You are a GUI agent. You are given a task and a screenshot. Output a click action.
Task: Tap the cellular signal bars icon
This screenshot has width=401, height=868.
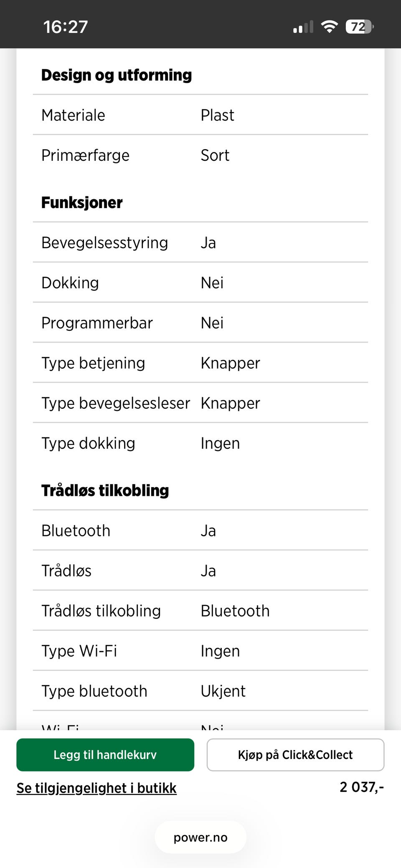pyautogui.click(x=303, y=28)
